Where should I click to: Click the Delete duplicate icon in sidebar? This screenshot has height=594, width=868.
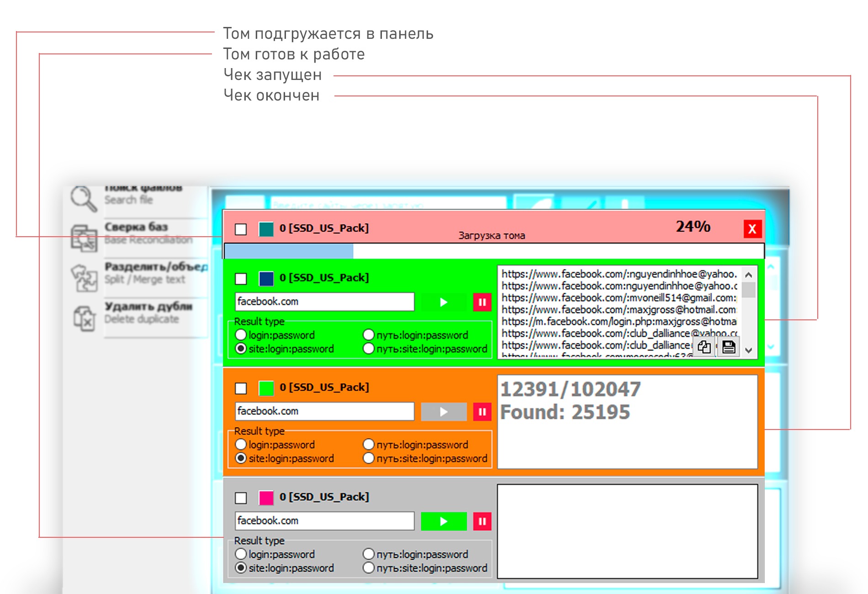click(x=85, y=318)
